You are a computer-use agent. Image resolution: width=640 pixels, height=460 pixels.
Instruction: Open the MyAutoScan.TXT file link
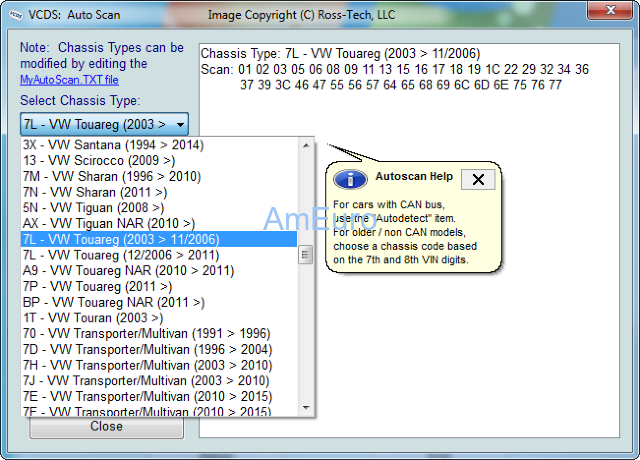click(69, 80)
